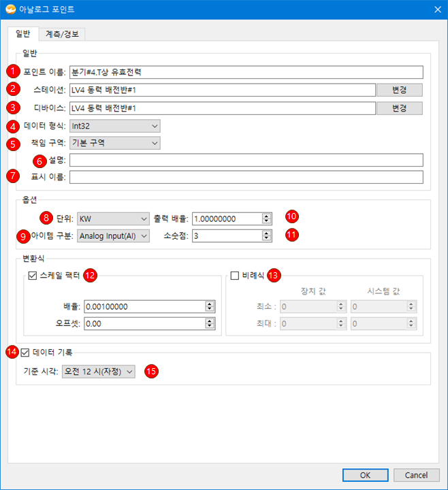Decrease 오프셋 value with down arrow
The image size is (448, 490).
coord(210,327)
